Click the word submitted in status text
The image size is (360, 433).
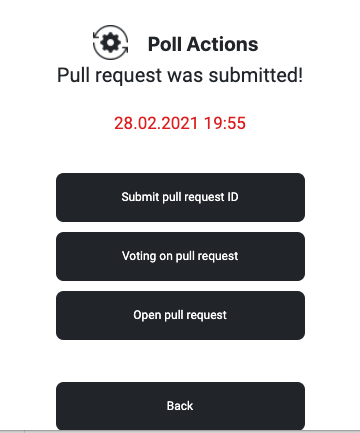tap(256, 75)
